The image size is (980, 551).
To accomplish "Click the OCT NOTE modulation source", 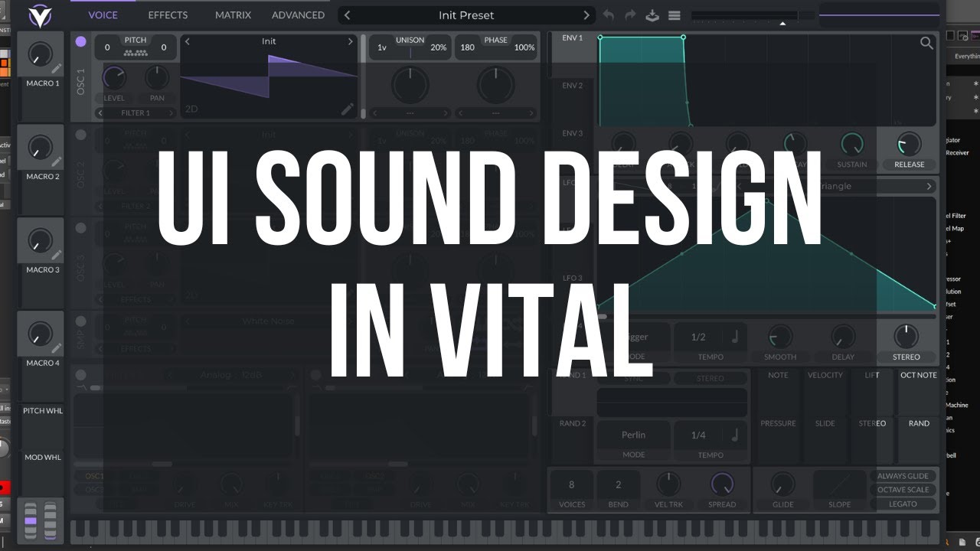I will (x=918, y=375).
